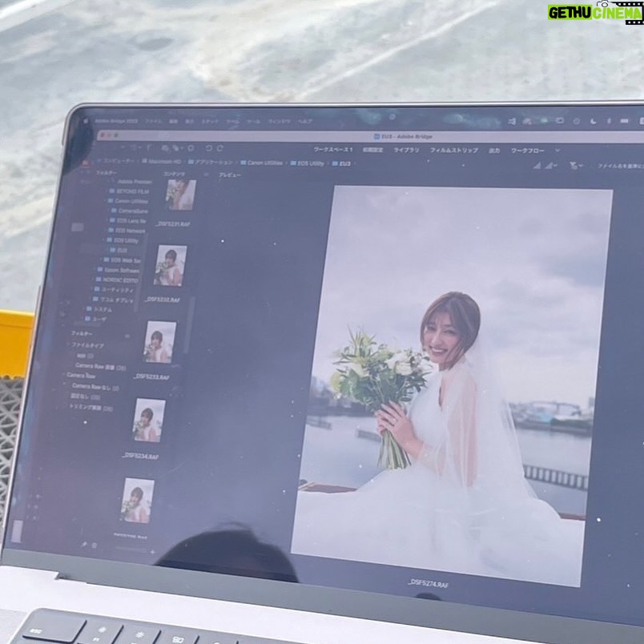Select the フォルダー panel tab
Viewport: 644px width, 644px height.
[107, 173]
